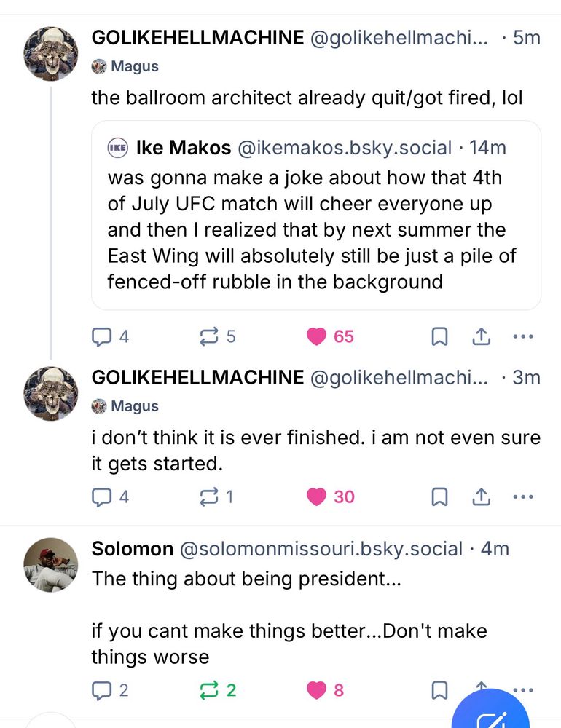Like GOLIKEHELLMACHINE's 'never finished' reply

point(316,497)
